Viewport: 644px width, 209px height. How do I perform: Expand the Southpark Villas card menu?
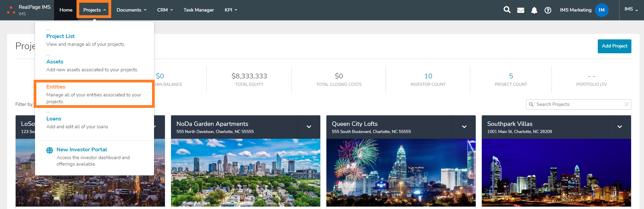pos(620,127)
